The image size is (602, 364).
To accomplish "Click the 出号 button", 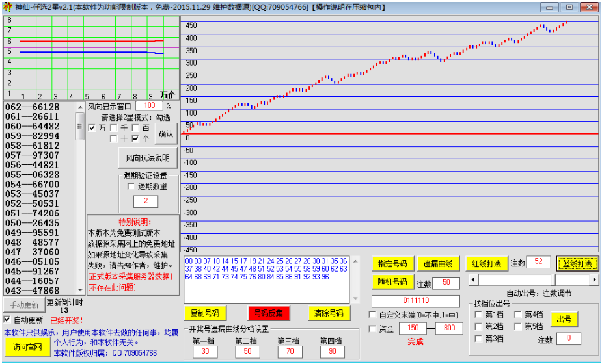I will (x=564, y=319).
